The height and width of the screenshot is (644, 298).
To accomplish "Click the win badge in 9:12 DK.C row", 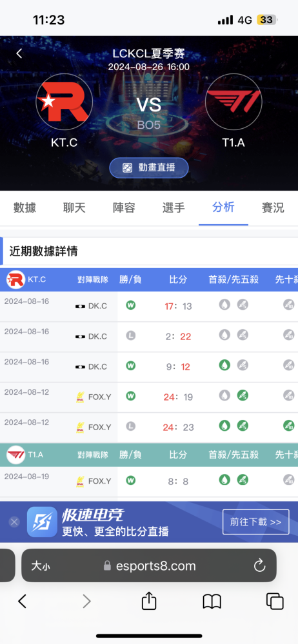I will (x=130, y=366).
